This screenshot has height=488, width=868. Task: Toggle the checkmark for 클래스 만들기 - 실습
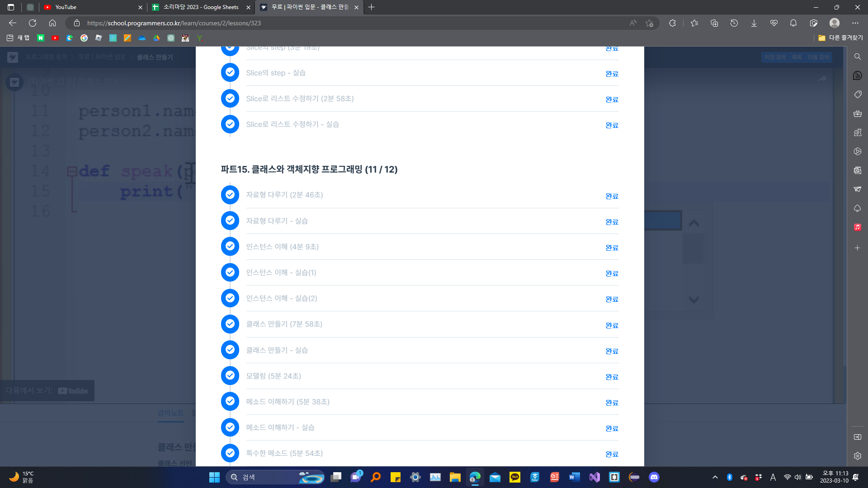230,350
